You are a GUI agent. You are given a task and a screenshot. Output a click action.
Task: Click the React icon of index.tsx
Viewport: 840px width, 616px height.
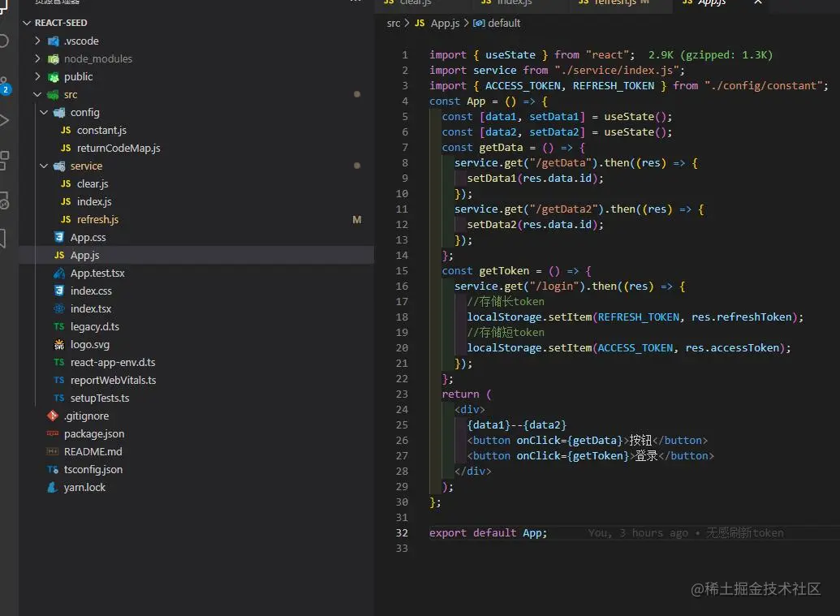pos(59,308)
